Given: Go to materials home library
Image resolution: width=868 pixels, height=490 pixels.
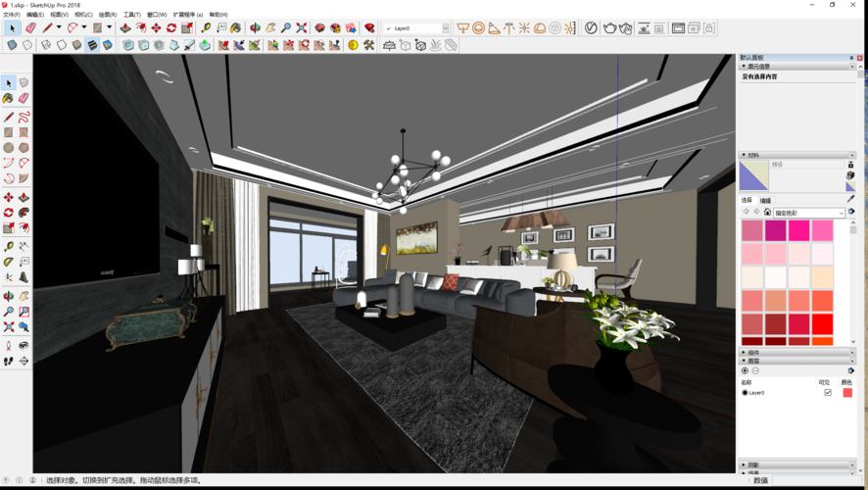Looking at the screenshot, I should click(x=767, y=212).
